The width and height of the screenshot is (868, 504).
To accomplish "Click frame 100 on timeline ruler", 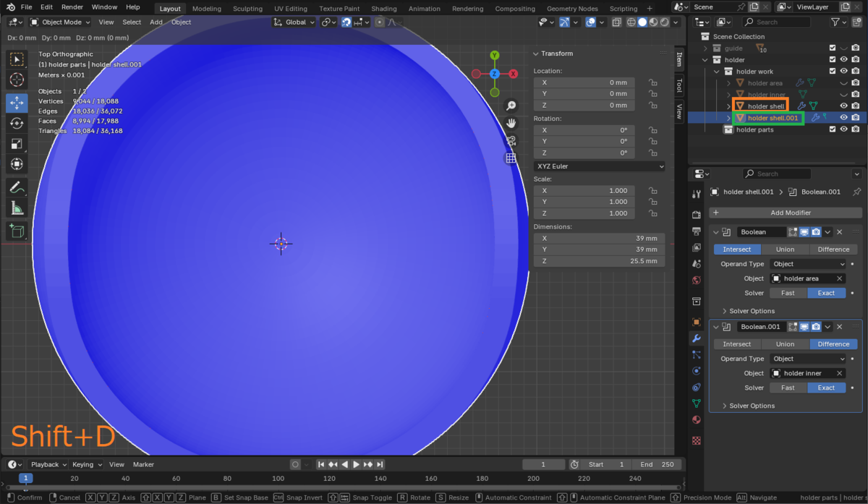I will point(278,479).
